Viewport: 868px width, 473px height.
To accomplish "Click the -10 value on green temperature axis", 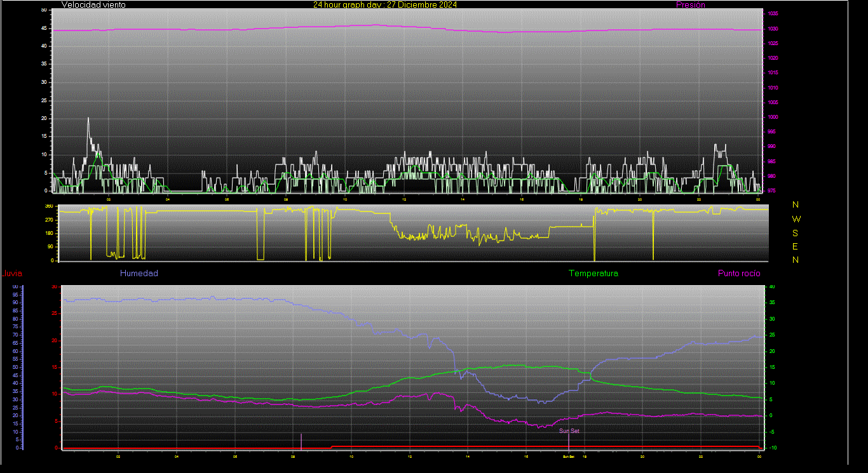I will (772, 448).
